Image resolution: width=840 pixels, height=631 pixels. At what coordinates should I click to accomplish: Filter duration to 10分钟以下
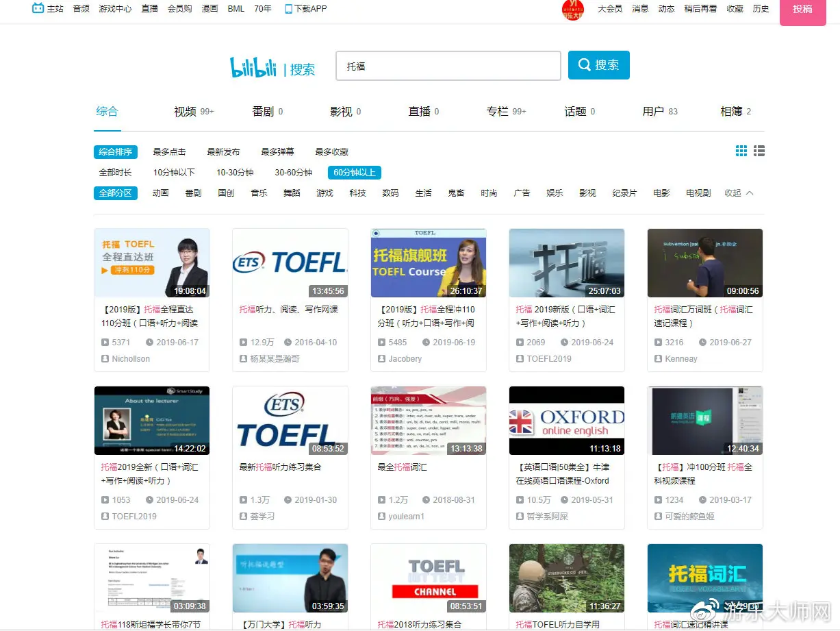(174, 173)
